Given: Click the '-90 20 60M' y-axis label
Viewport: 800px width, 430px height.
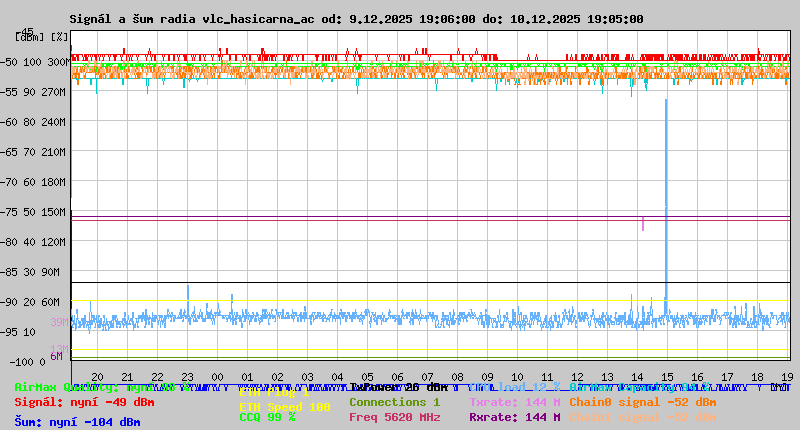Looking at the screenshot, I should [30, 302].
